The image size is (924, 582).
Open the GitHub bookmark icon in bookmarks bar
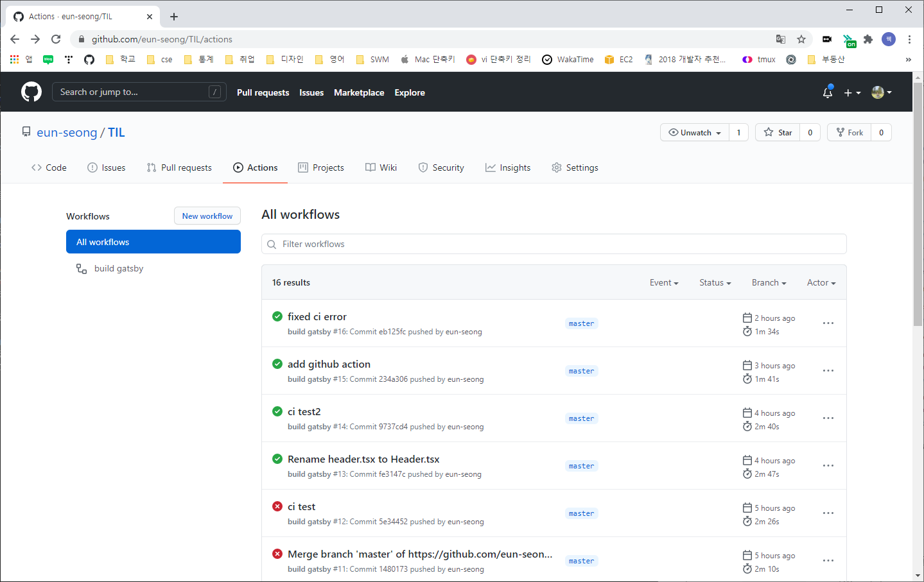(x=89, y=59)
